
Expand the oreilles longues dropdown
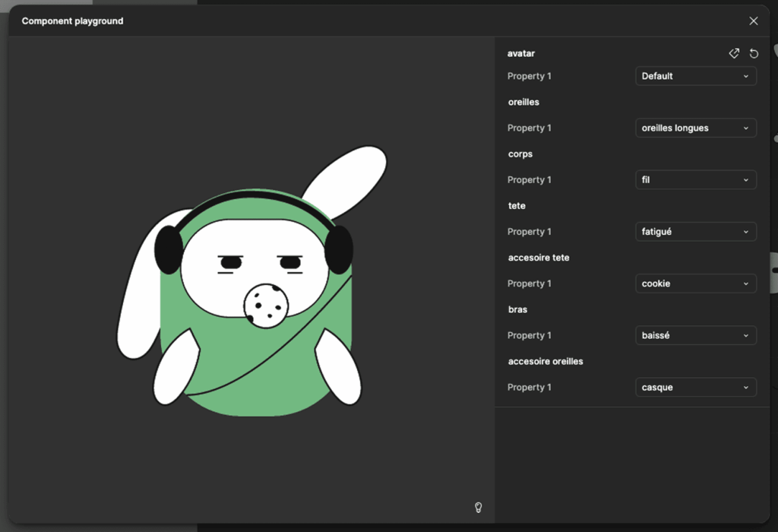pyautogui.click(x=695, y=128)
